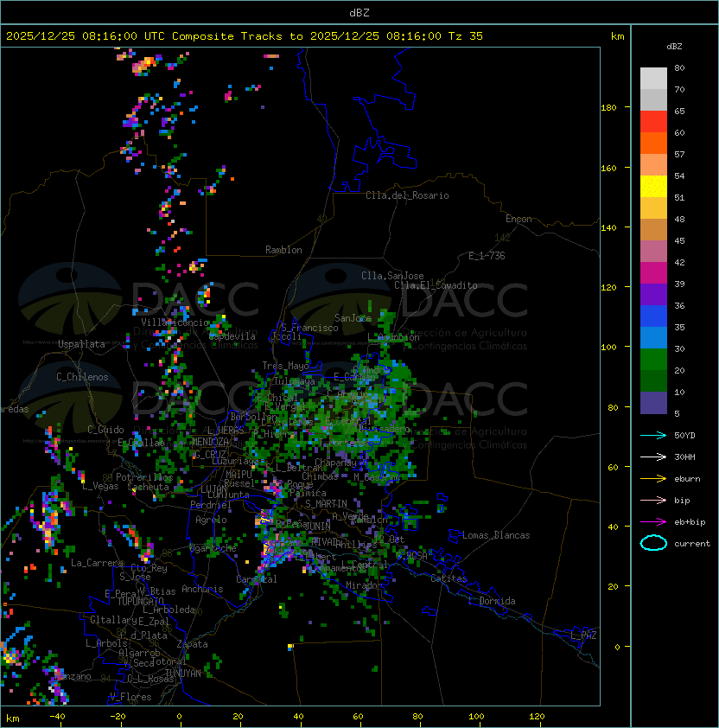Click the Villavicencio label on map
Viewport: 719px width, 728px height.
pos(175,322)
